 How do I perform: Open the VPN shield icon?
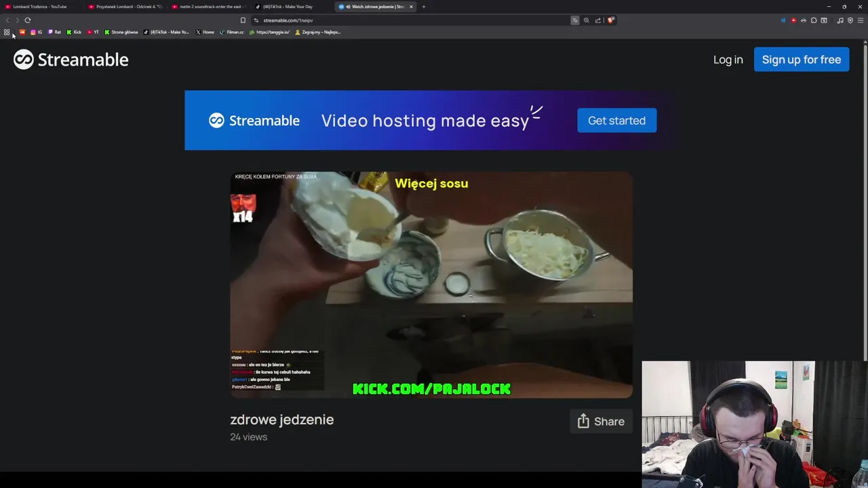(850, 20)
